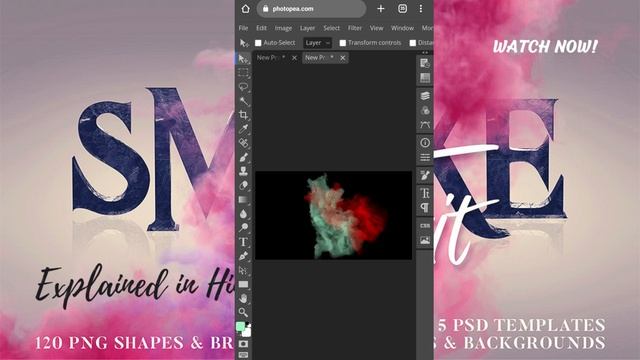Open the Filter menu

point(355,28)
